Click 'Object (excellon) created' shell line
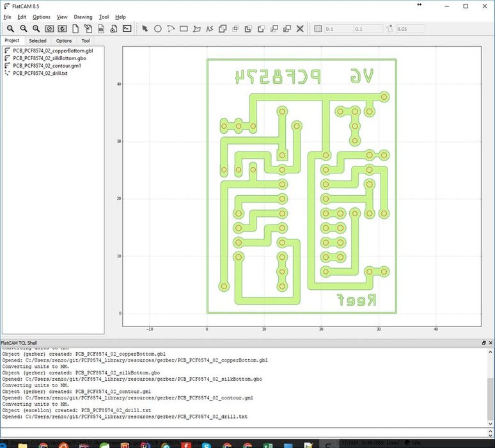 click(x=77, y=410)
